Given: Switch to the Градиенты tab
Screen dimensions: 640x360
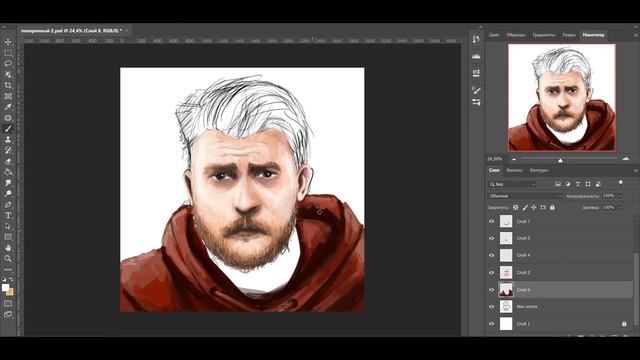Looking at the screenshot, I should coord(544,35).
